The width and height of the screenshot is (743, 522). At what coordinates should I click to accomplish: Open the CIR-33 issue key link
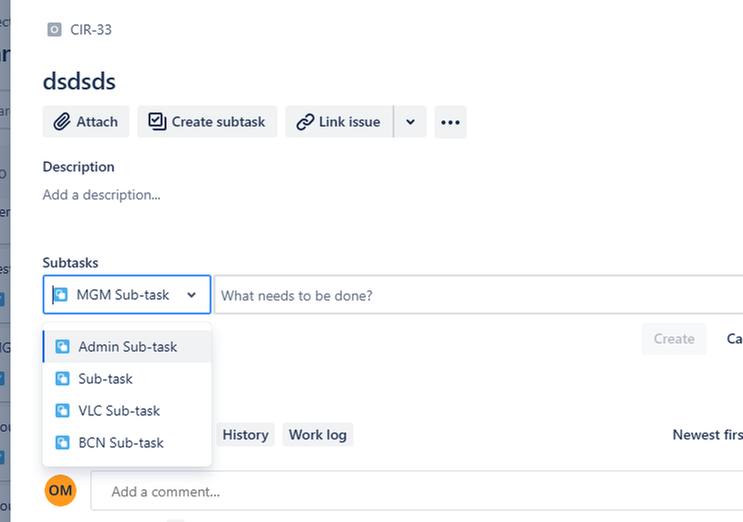pyautogui.click(x=91, y=30)
